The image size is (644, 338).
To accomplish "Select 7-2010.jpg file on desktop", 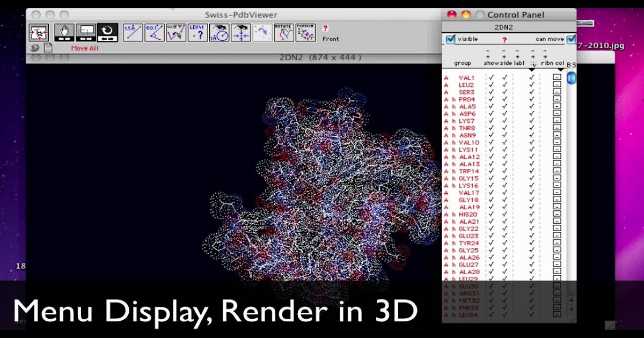I will click(601, 46).
